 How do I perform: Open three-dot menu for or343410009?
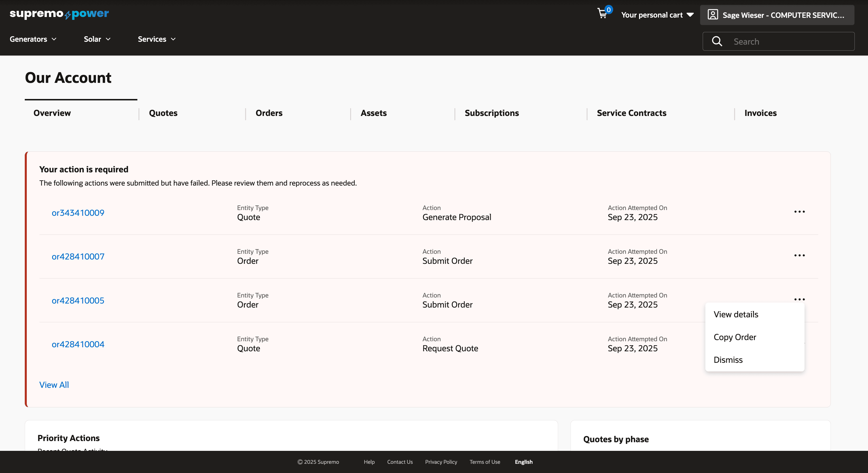(x=799, y=212)
